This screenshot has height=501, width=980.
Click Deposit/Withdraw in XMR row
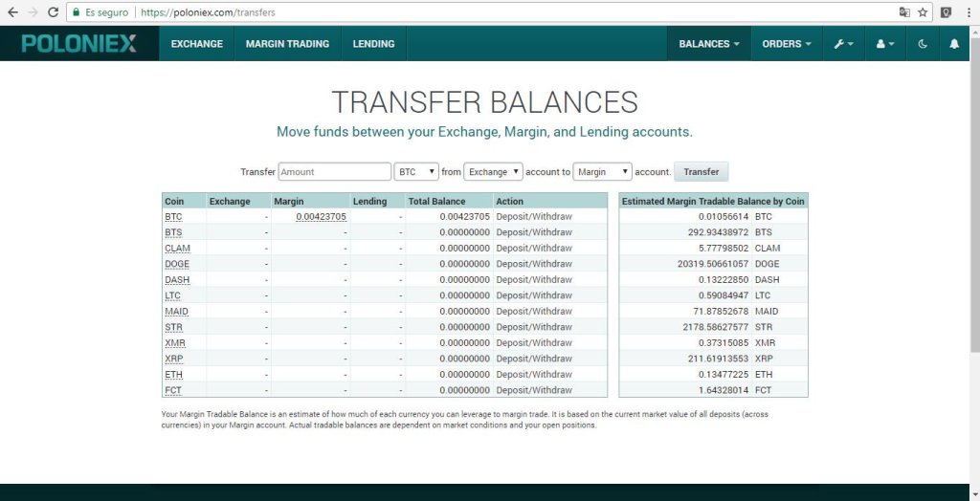click(x=534, y=343)
